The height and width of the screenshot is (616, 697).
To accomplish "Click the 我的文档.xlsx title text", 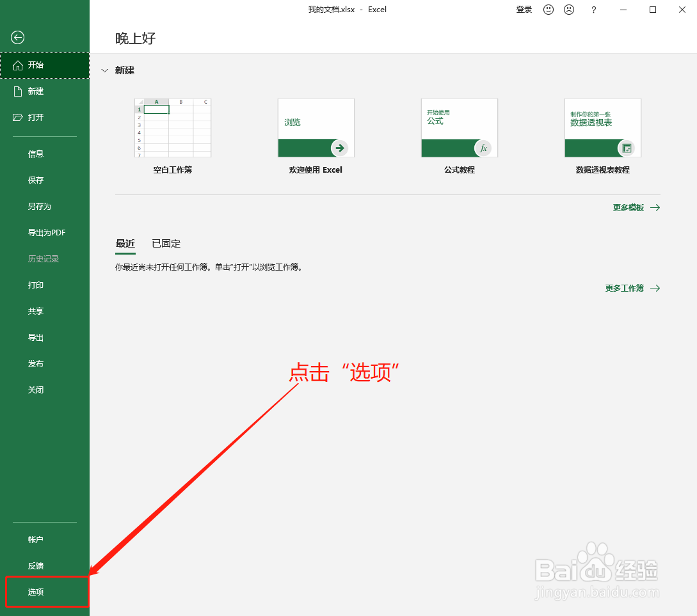I will pyautogui.click(x=332, y=10).
